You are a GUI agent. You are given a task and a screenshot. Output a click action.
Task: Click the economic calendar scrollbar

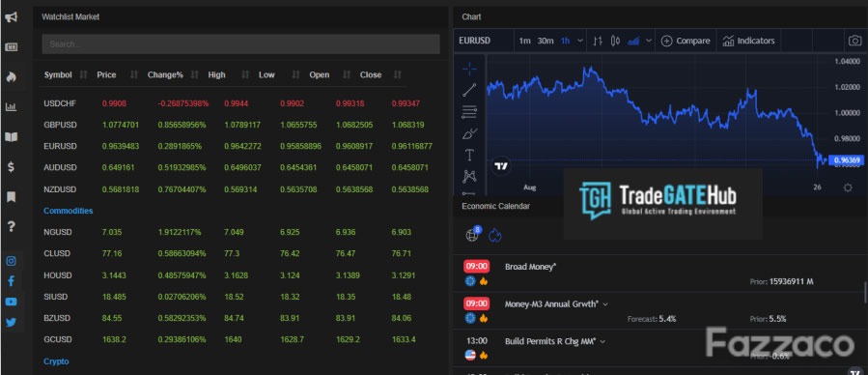865,292
